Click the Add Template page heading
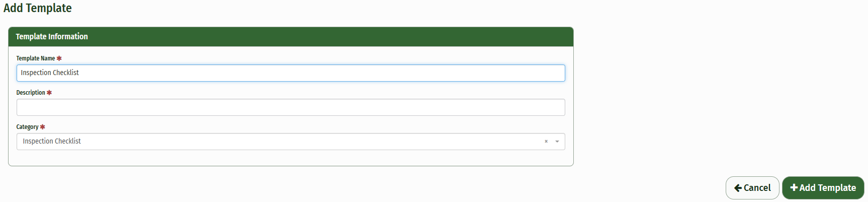The image size is (868, 202). 38,8
